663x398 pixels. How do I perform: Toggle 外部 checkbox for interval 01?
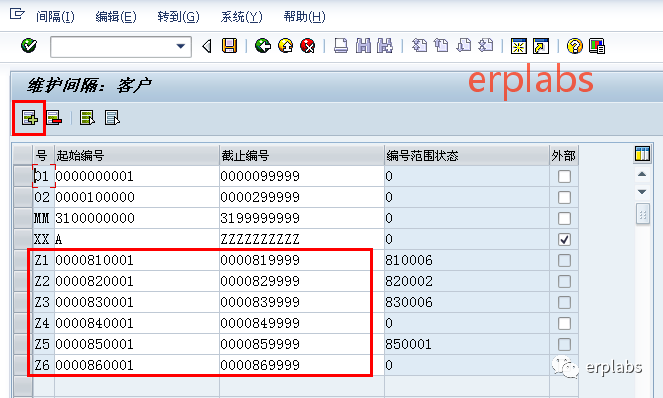pos(564,176)
